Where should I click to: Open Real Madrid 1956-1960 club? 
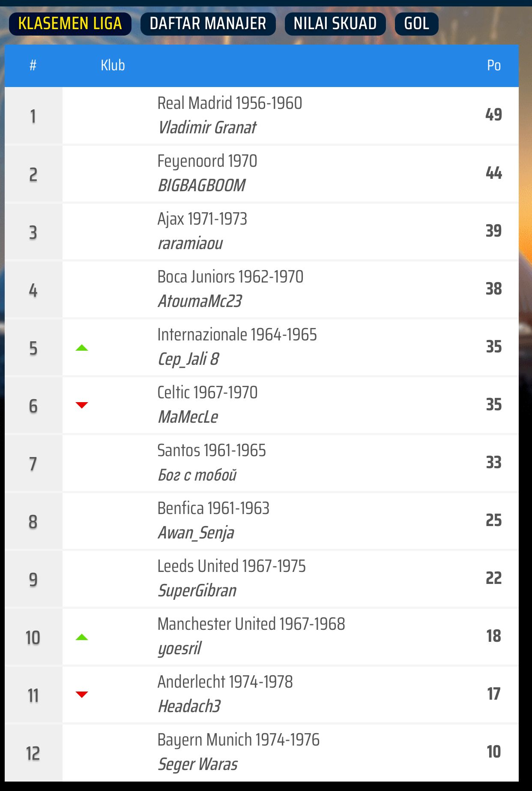pos(230,103)
